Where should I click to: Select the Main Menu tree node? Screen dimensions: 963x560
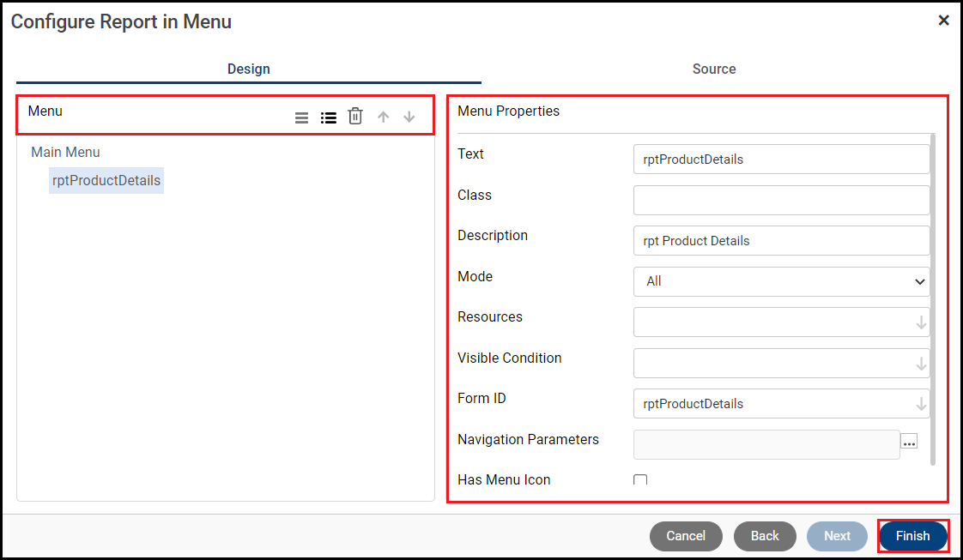66,153
